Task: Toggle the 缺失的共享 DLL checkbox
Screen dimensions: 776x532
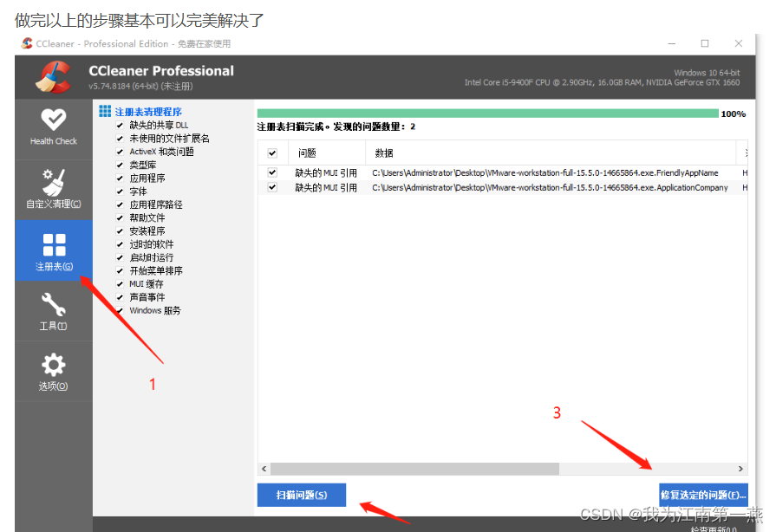Action: click(120, 125)
